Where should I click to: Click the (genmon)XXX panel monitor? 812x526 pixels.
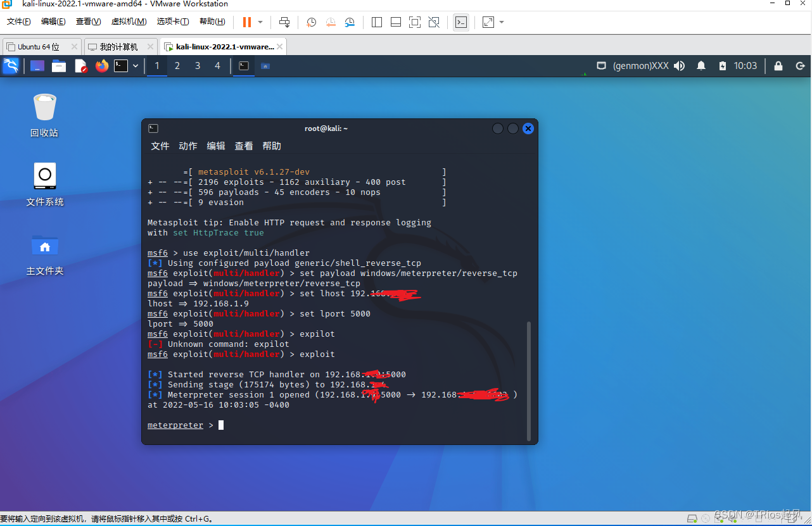coord(640,66)
